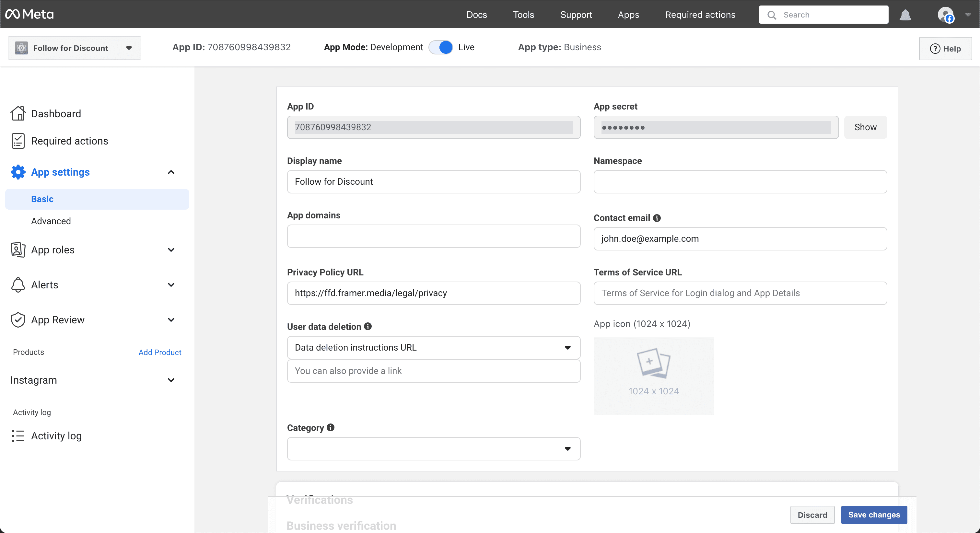Focus the top Search field
980x533 pixels.
tap(824, 15)
